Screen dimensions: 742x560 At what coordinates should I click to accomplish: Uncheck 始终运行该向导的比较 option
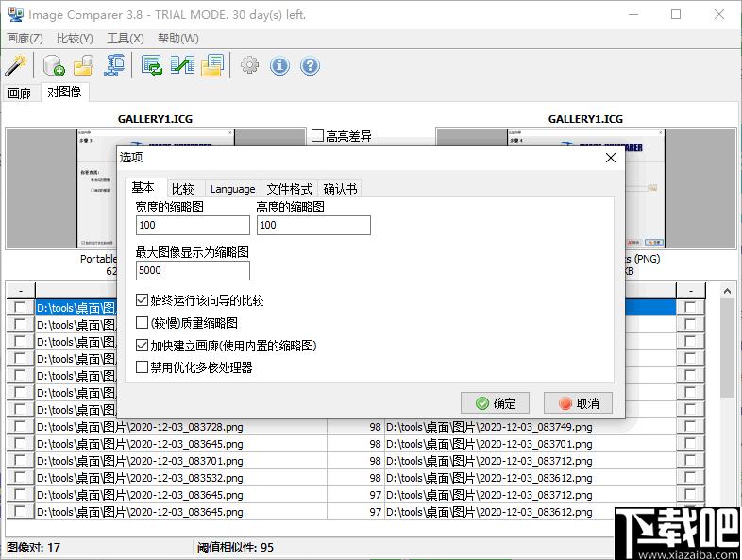[x=142, y=299]
